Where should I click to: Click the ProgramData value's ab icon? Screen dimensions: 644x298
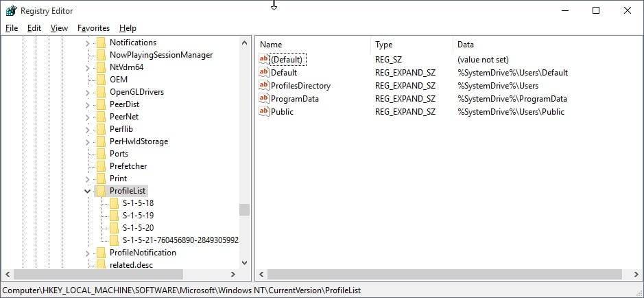(264, 99)
